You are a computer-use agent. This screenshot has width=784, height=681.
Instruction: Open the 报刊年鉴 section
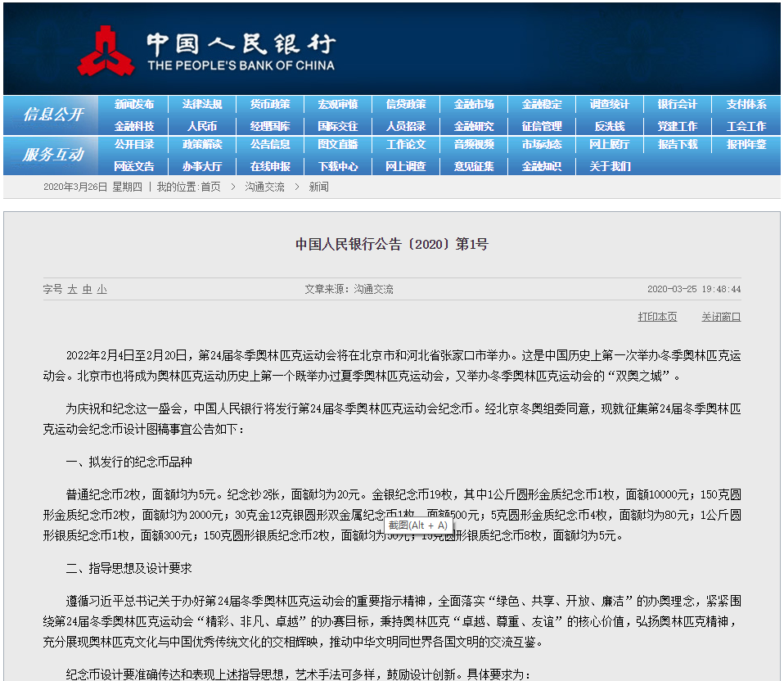[746, 145]
